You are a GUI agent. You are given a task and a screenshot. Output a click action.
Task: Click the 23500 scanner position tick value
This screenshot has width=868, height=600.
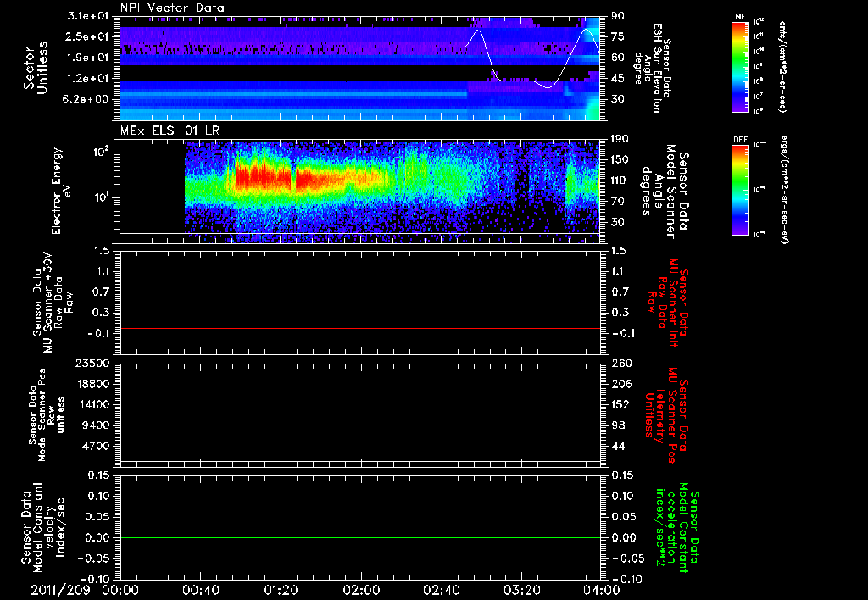[92, 363]
